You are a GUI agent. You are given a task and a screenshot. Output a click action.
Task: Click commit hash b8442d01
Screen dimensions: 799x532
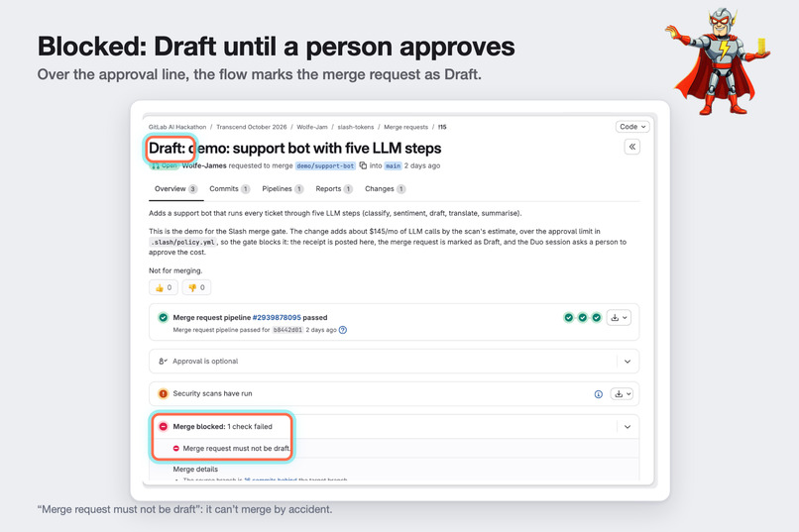click(287, 330)
